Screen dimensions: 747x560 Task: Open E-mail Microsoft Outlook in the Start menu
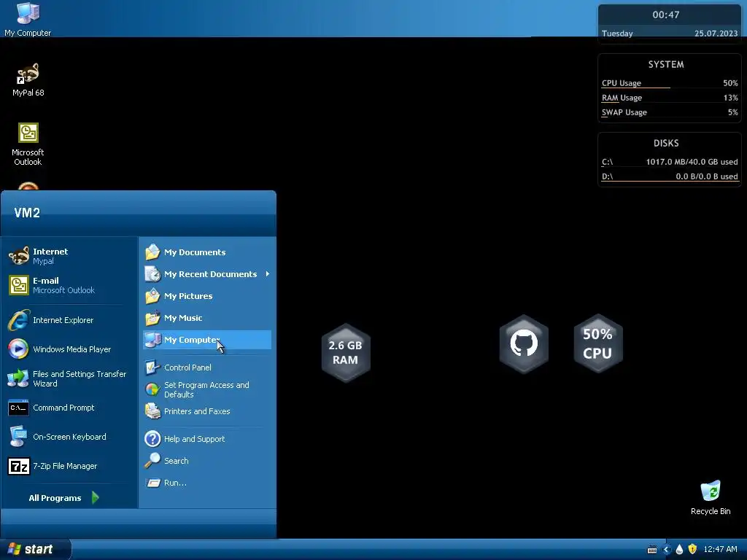tap(69, 285)
